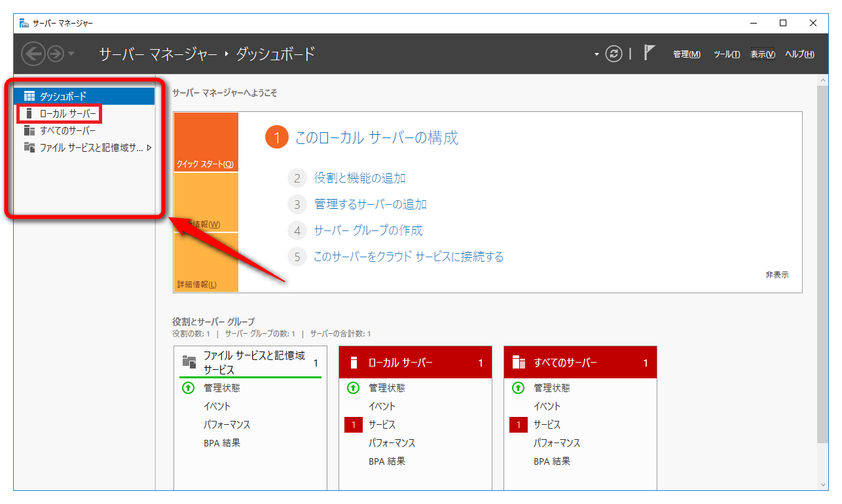
Task: Click パフォーマンス in ローカル サーバー tile
Action: click(x=392, y=442)
